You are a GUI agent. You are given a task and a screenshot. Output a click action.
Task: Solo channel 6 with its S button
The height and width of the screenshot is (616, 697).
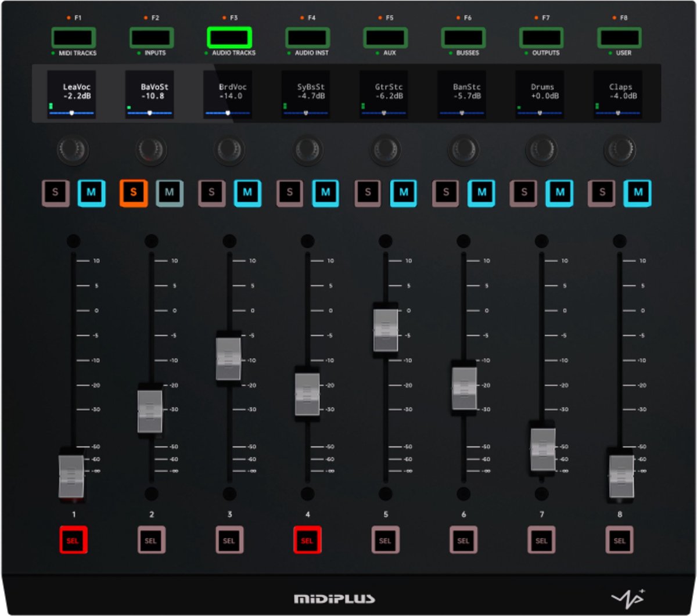point(446,193)
